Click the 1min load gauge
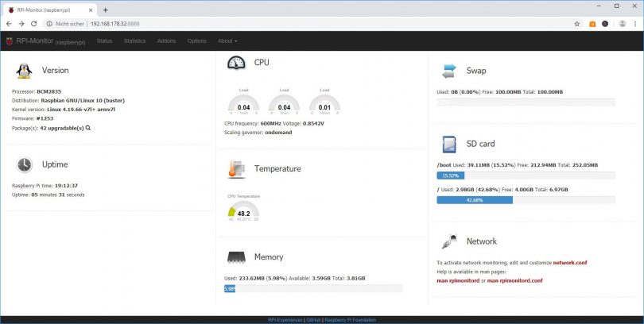The height and width of the screenshot is (324, 644). 243,104
